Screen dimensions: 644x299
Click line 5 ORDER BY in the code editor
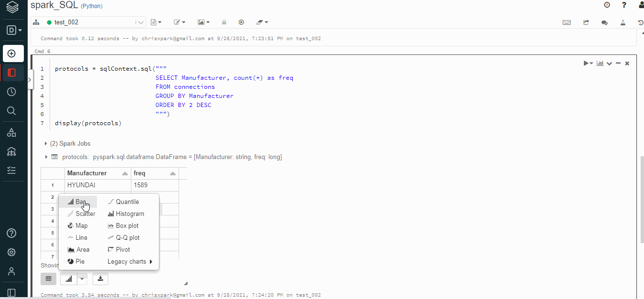click(183, 105)
